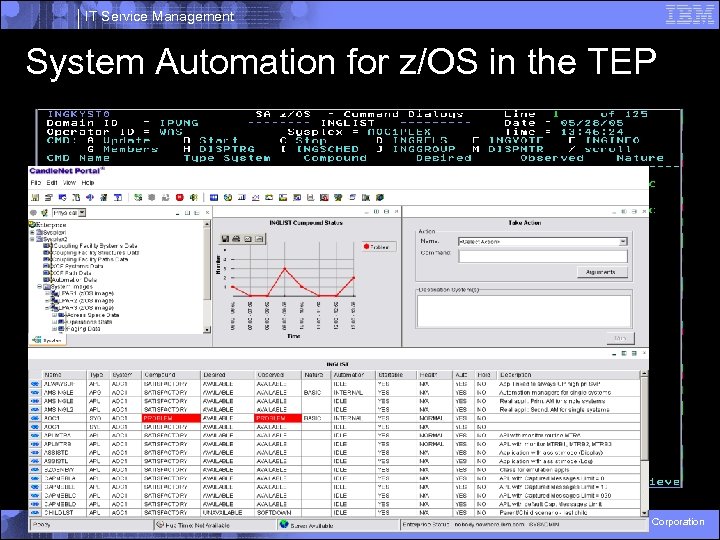Click the red Problem legend marker on chart

click(366, 247)
